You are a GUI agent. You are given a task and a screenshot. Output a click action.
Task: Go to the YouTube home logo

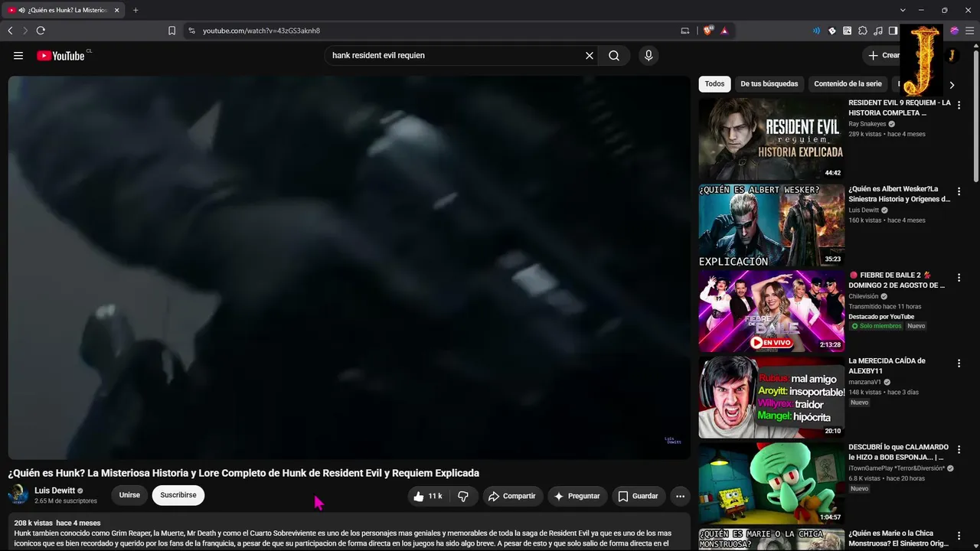coord(60,55)
